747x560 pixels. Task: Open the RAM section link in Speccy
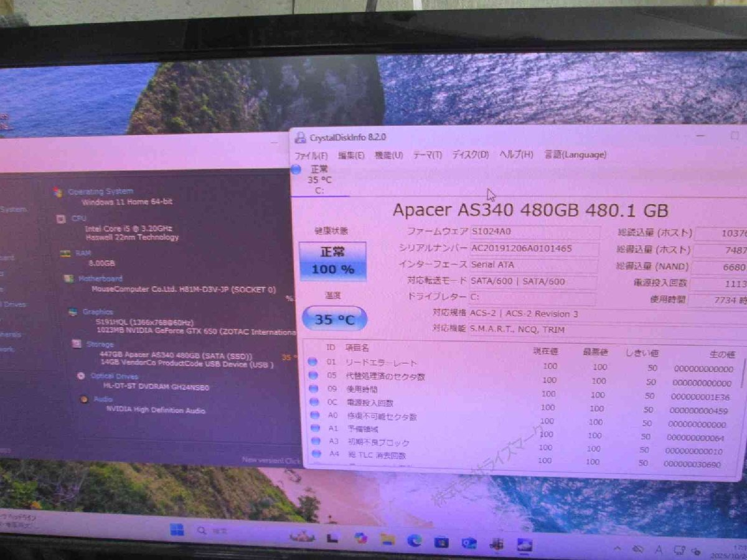tap(83, 253)
